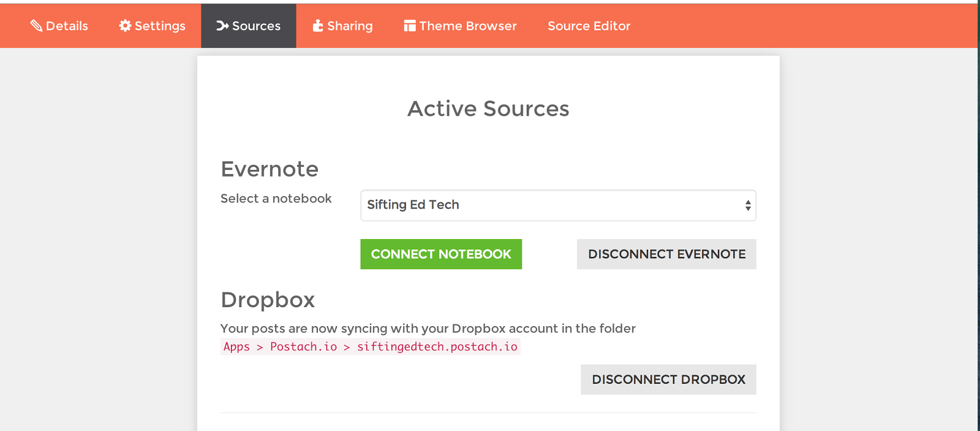The width and height of the screenshot is (980, 431).
Task: Click the merge-arrow icon beside Sources
Action: point(222,26)
